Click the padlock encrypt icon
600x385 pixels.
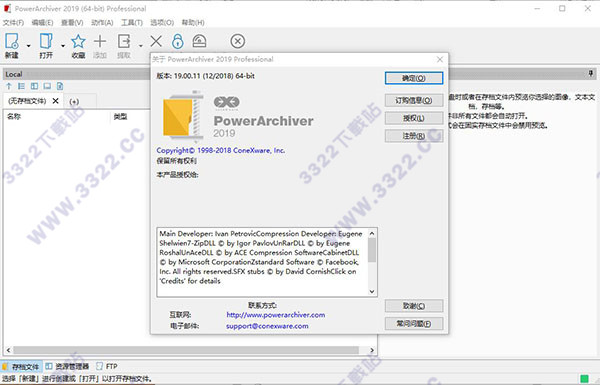pyautogui.click(x=178, y=41)
